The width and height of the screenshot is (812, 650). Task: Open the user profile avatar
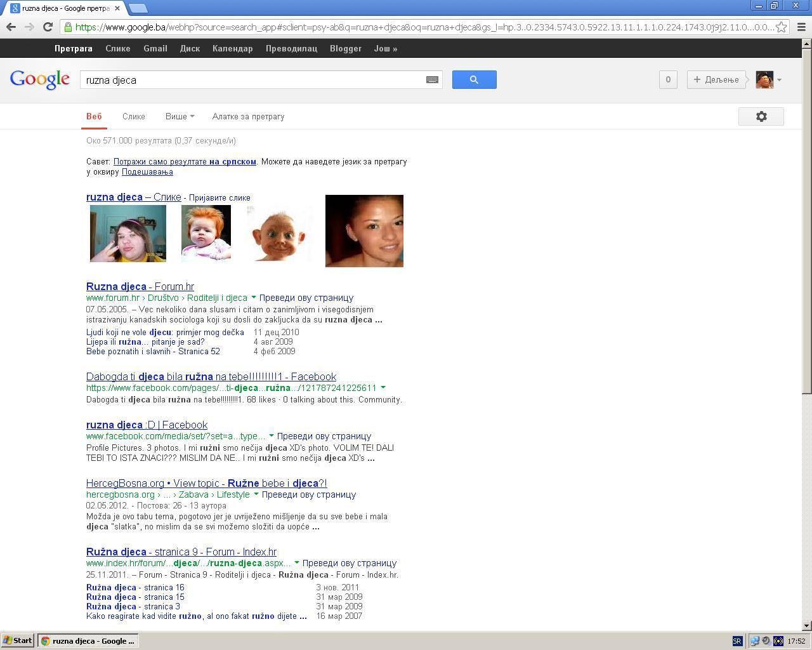(x=764, y=79)
